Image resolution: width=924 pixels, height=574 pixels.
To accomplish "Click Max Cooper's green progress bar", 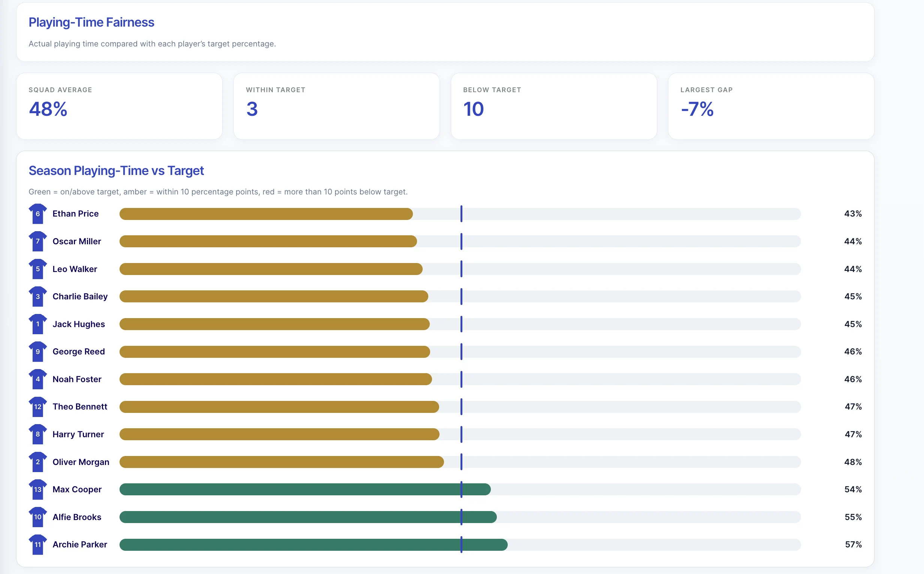I will pos(305,489).
